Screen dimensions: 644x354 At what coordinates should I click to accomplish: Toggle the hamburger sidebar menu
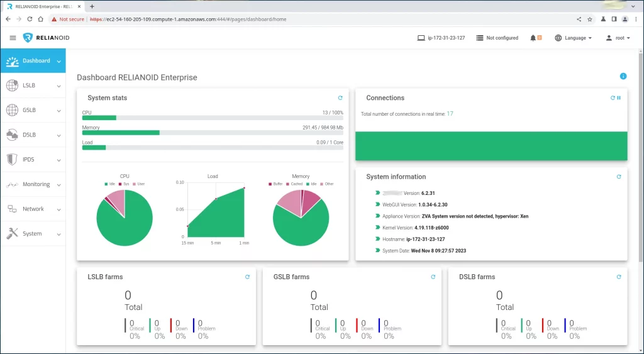coord(13,38)
